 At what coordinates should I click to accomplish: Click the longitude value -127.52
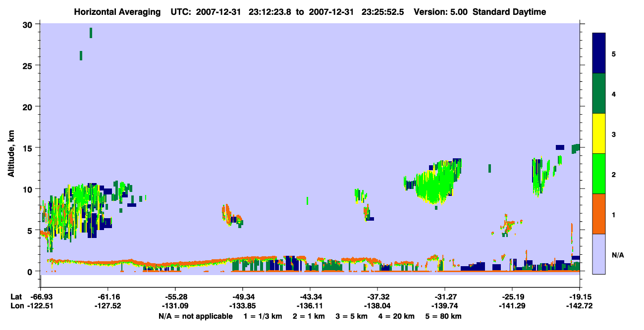tap(107, 306)
